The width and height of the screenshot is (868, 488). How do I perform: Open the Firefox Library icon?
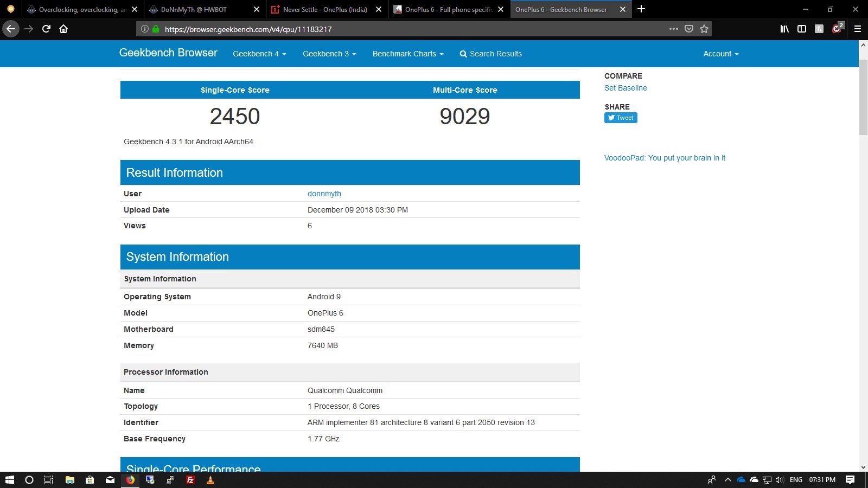(784, 29)
